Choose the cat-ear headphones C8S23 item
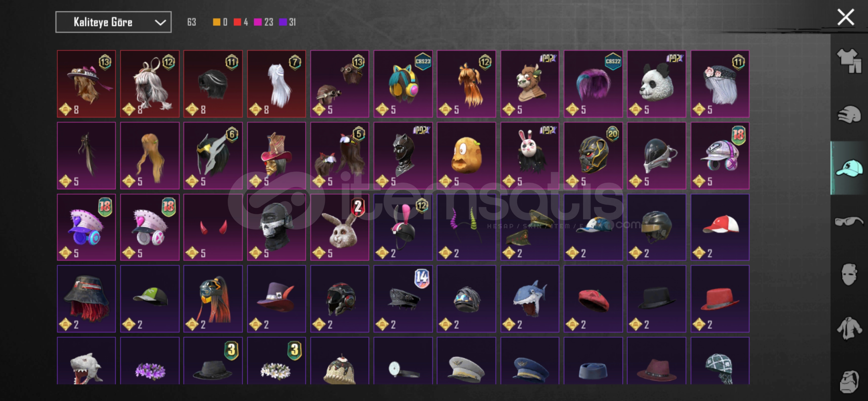868x401 pixels. click(x=403, y=84)
